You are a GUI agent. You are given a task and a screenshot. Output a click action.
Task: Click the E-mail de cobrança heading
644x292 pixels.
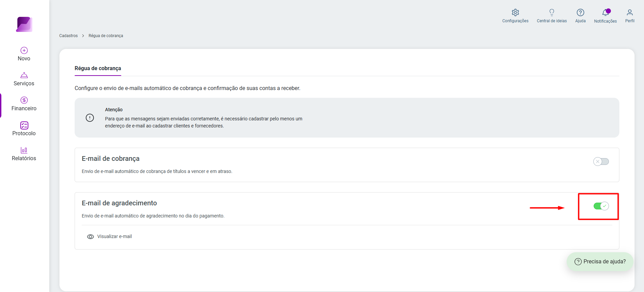[x=110, y=158]
